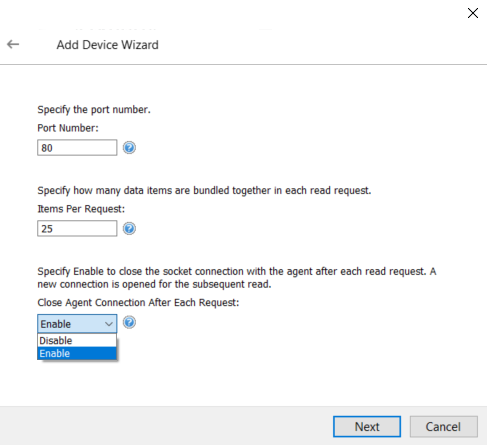Open help icon beside the Enable dropdown
This screenshot has width=487, height=445.
tap(129, 322)
